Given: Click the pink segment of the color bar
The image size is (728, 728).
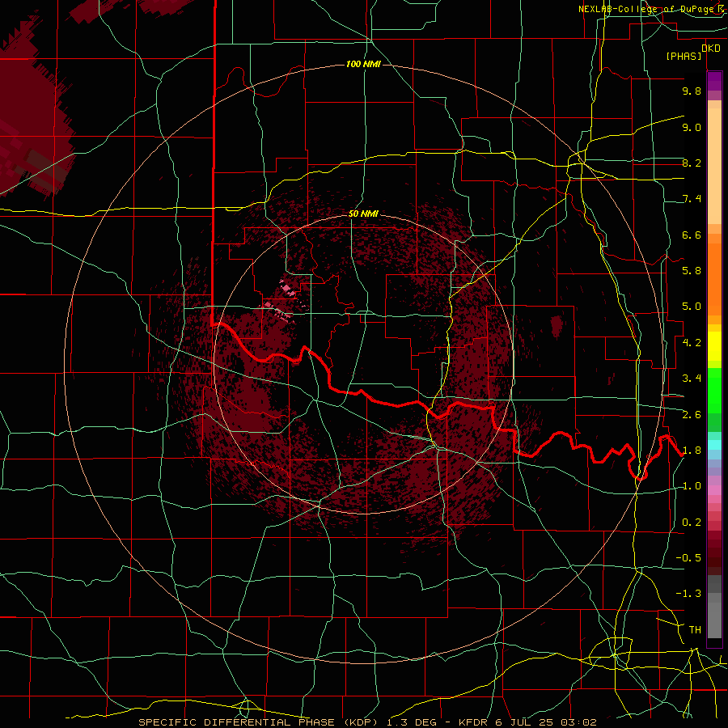Looking at the screenshot, I should (x=714, y=490).
